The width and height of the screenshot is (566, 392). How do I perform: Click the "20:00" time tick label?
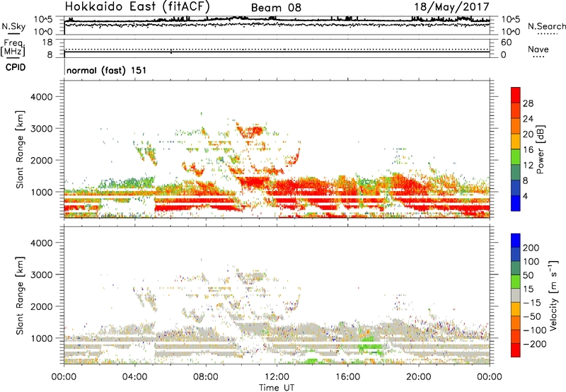418,377
